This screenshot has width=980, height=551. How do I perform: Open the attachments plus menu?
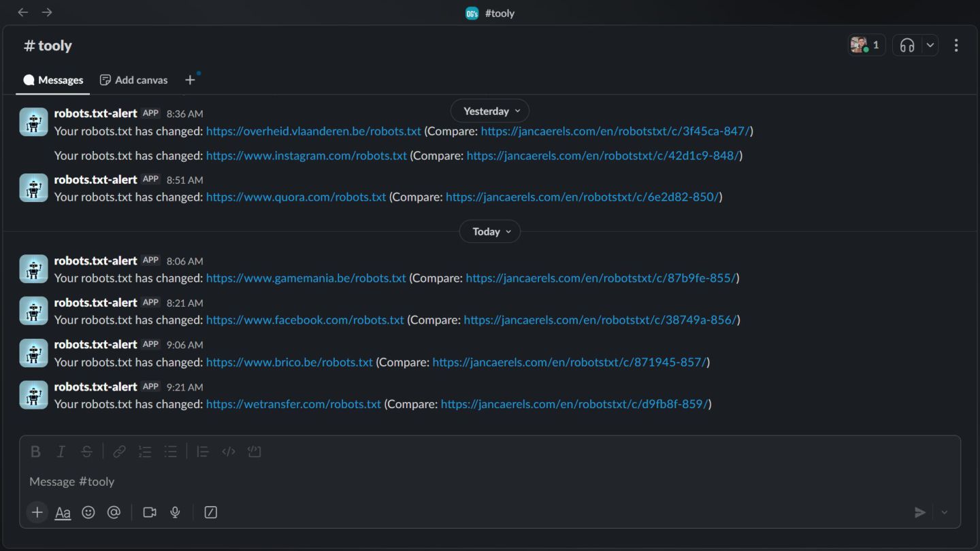37,512
